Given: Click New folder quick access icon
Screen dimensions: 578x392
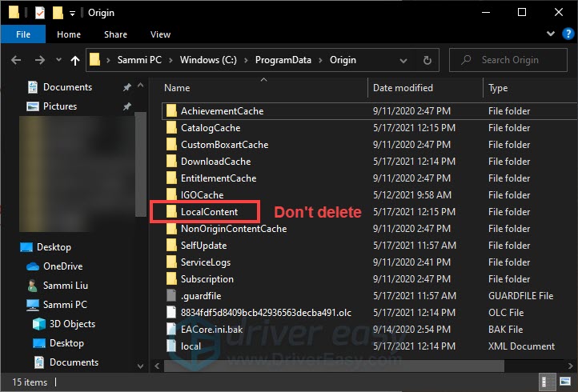Looking at the screenshot, I should point(58,13).
